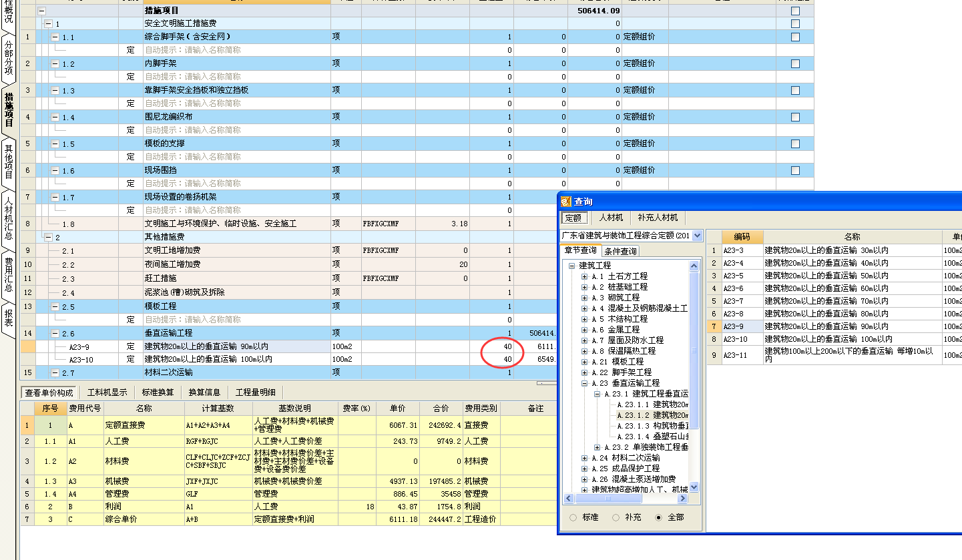
Task: Collapse the top-level 措施项目 tree node
Action: (x=42, y=11)
